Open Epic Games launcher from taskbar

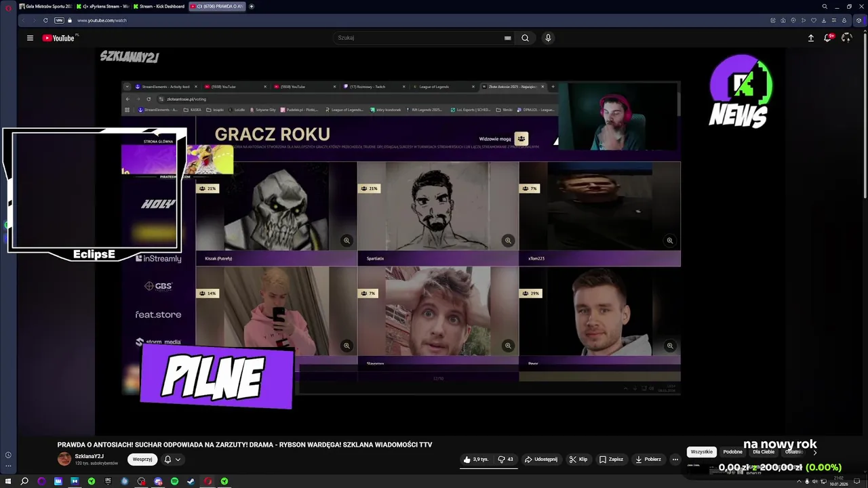click(x=108, y=481)
